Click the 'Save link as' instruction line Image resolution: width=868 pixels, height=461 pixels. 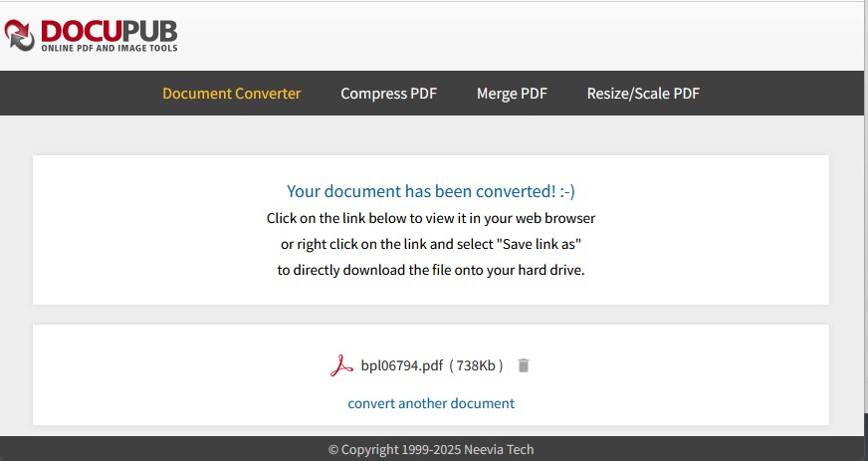pyautogui.click(x=431, y=244)
